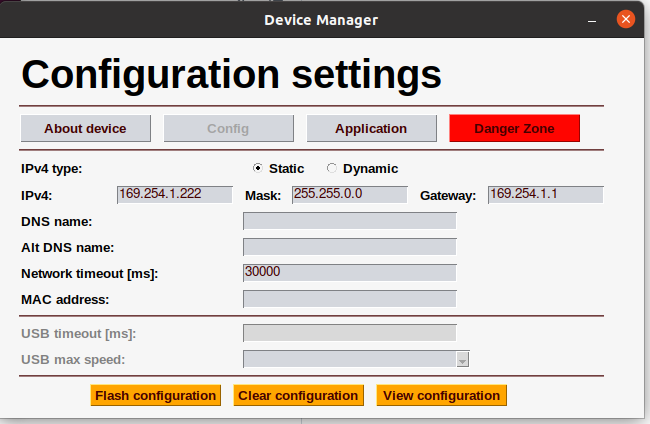This screenshot has width=650, height=424.
Task: Close the Device Manager window
Action: pos(625,19)
